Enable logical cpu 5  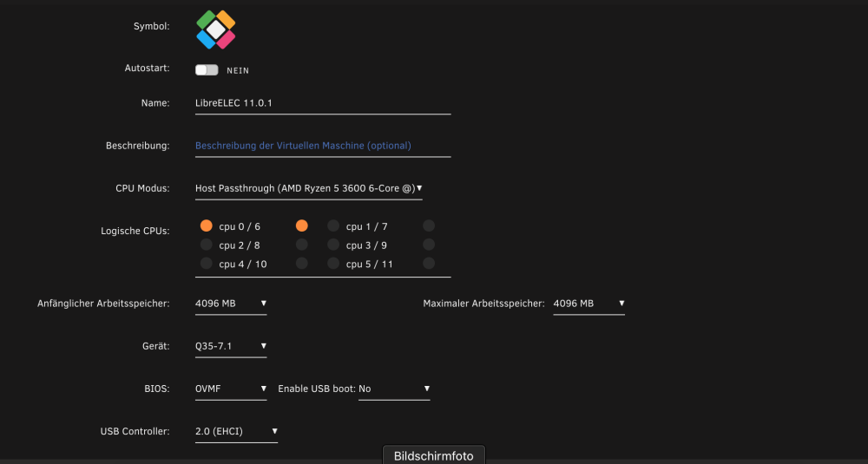click(x=333, y=264)
